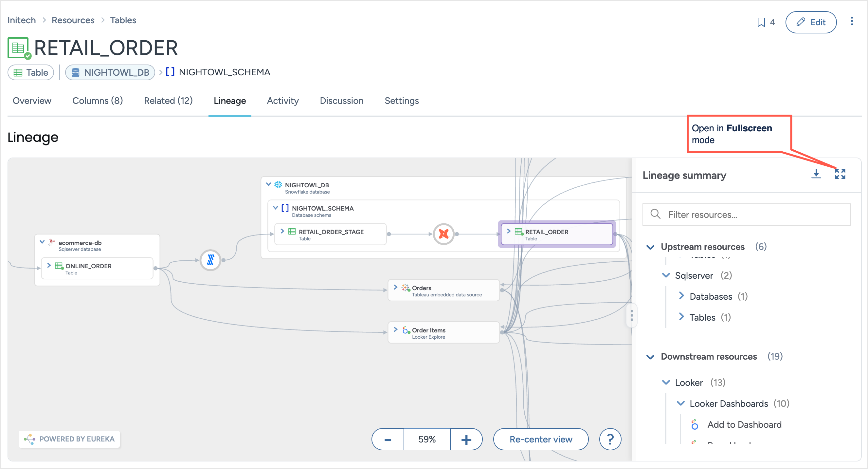Switch to the Related (12) tab

pos(168,101)
